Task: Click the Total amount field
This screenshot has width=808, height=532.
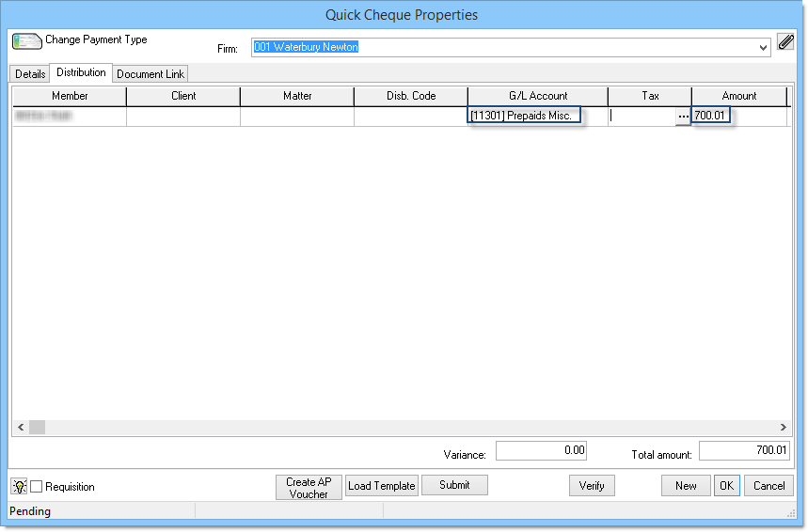Action: pos(744,450)
